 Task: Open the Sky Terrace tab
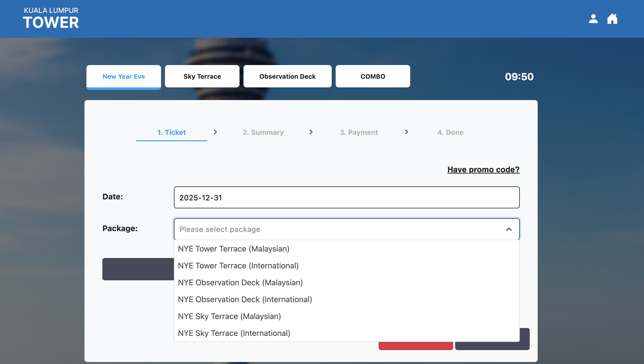coord(202,76)
